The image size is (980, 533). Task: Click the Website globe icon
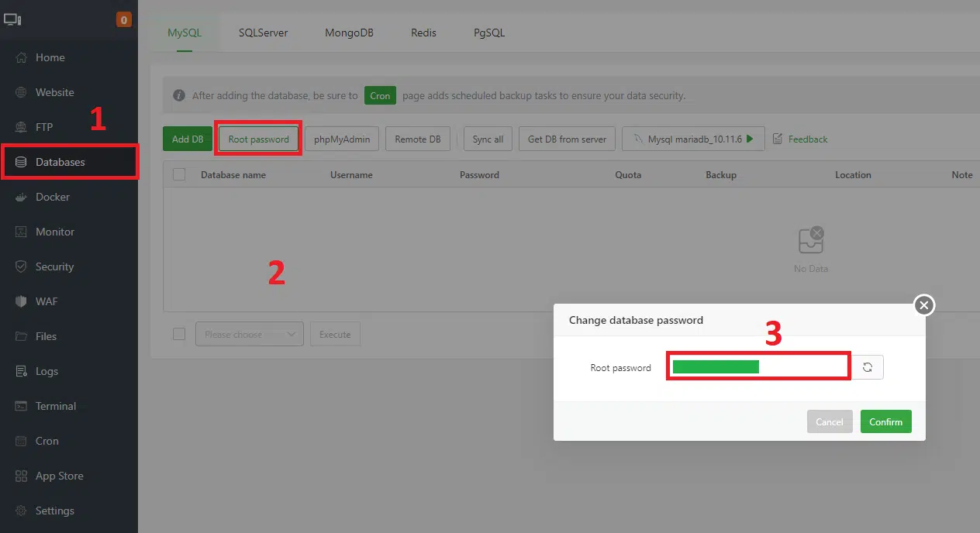pyautogui.click(x=21, y=92)
